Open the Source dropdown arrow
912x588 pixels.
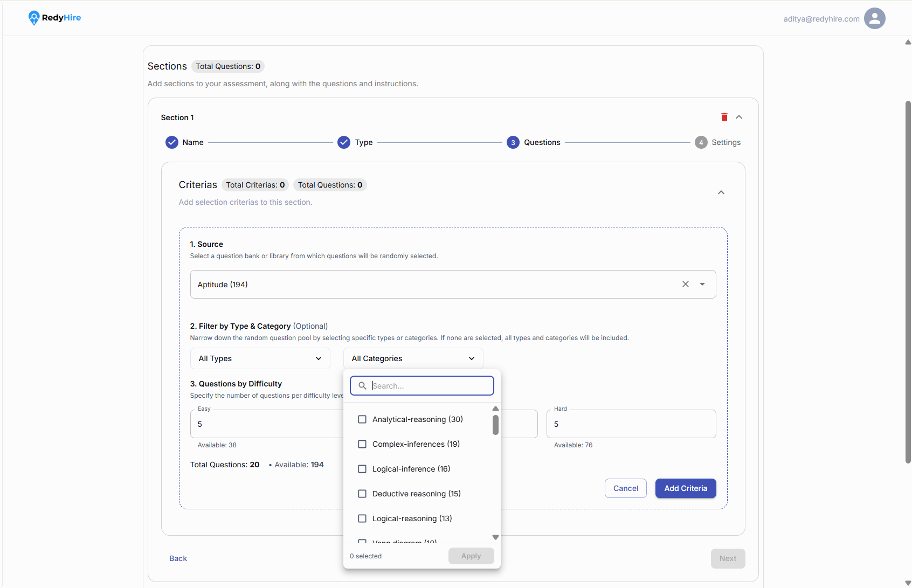(702, 284)
